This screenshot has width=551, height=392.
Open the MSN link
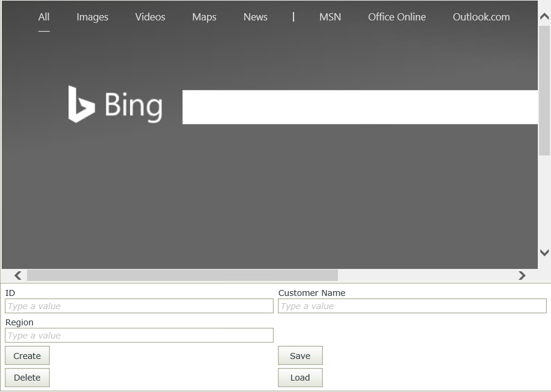coord(330,17)
